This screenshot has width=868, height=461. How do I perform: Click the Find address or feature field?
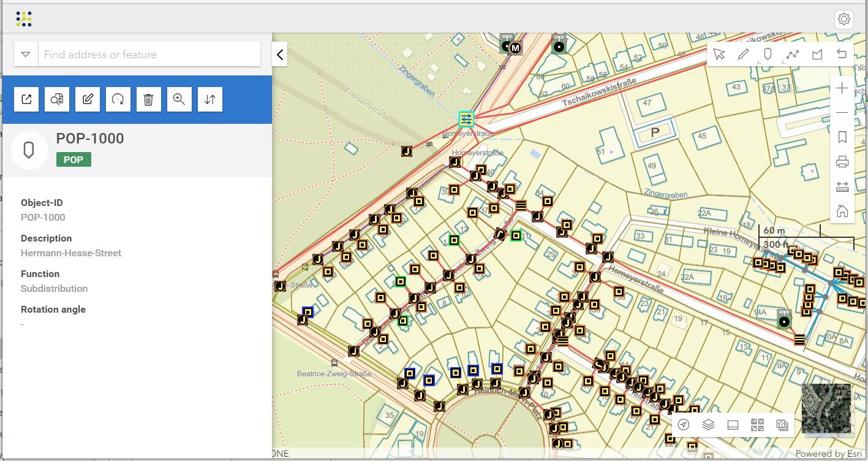coord(149,55)
